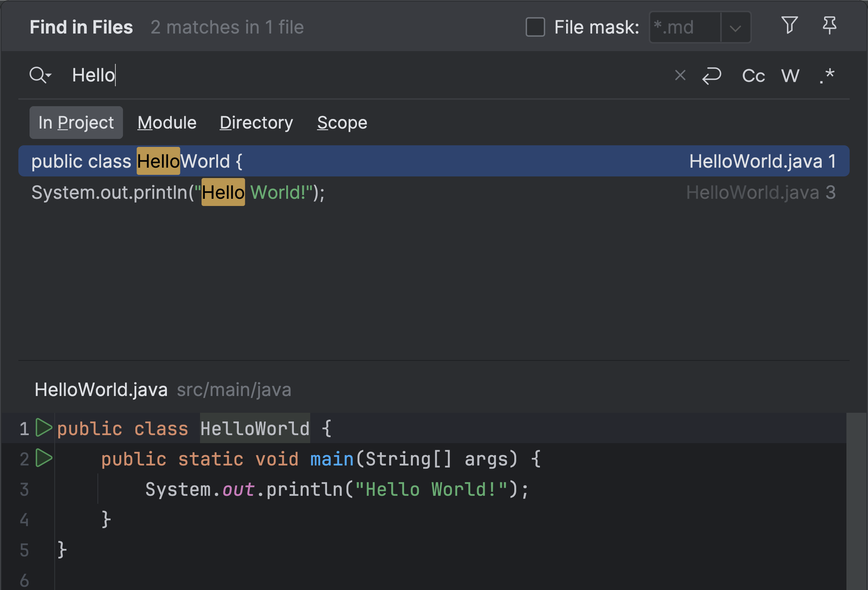Enable the File mask checkbox
868x590 pixels.
coord(535,27)
